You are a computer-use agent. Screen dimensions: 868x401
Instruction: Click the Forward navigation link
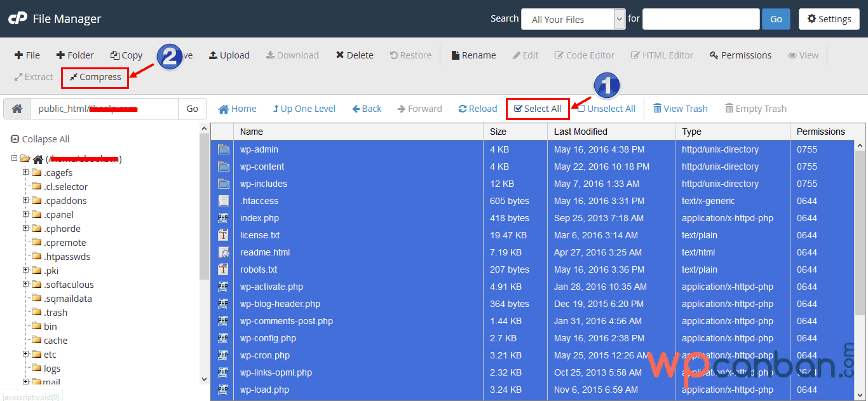[419, 109]
